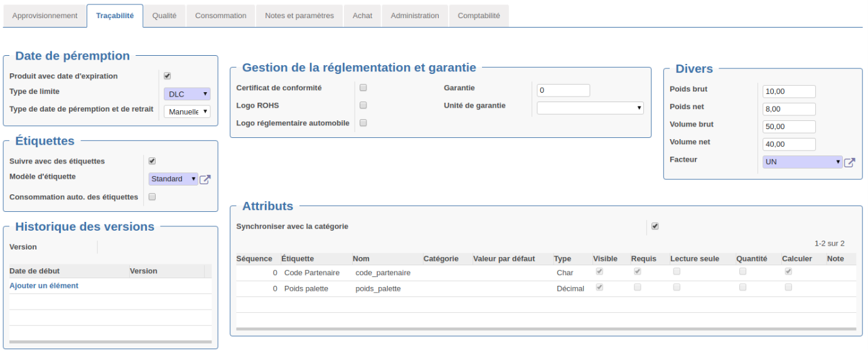Toggle Calculer checkbox for Code Partenaire

coord(788,271)
